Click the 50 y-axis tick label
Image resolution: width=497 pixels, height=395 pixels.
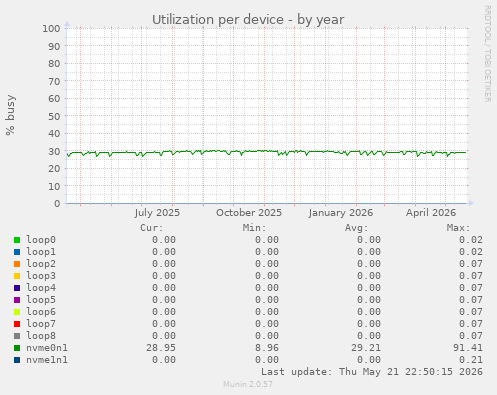(x=54, y=116)
